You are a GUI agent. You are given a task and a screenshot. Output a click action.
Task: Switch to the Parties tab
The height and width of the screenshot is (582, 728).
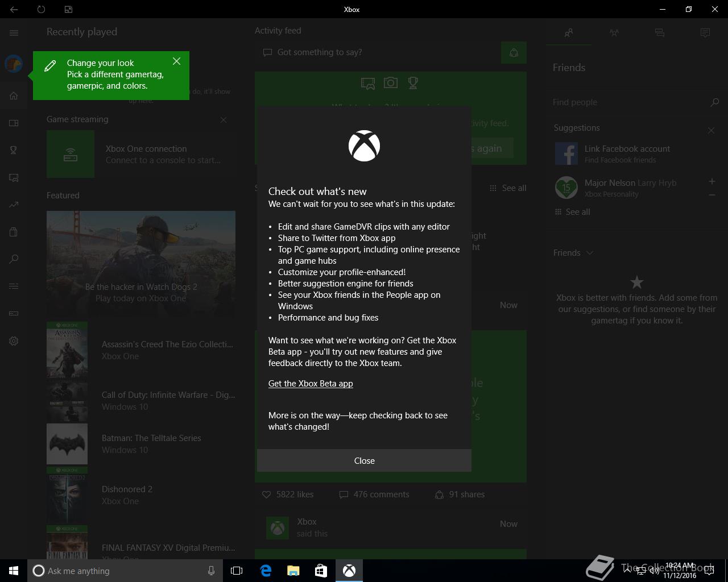point(614,33)
